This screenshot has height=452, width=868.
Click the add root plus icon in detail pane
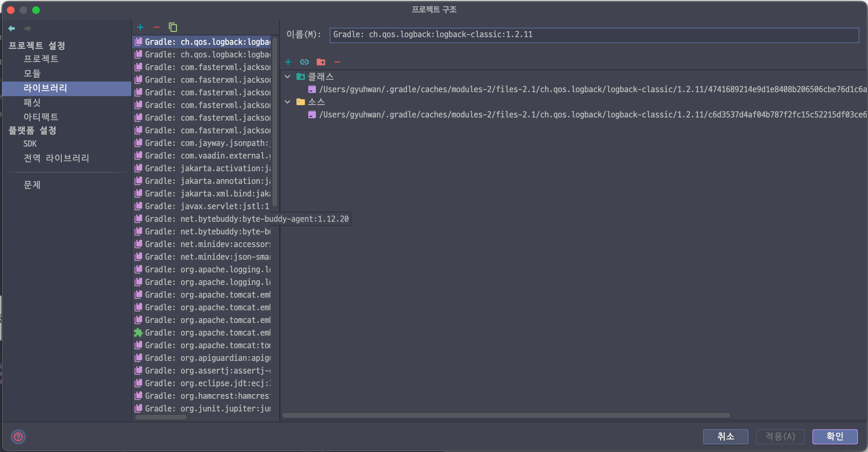click(x=288, y=62)
